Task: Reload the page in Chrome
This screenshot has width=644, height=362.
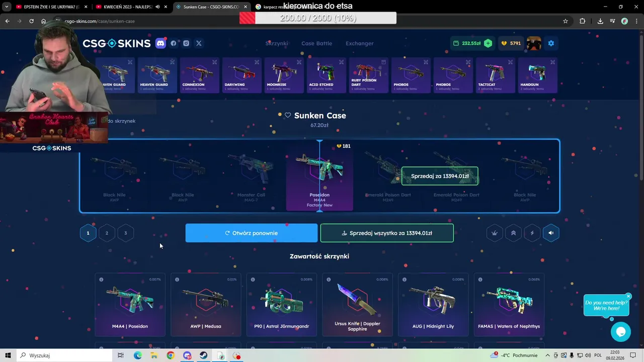Action: [x=31, y=21]
